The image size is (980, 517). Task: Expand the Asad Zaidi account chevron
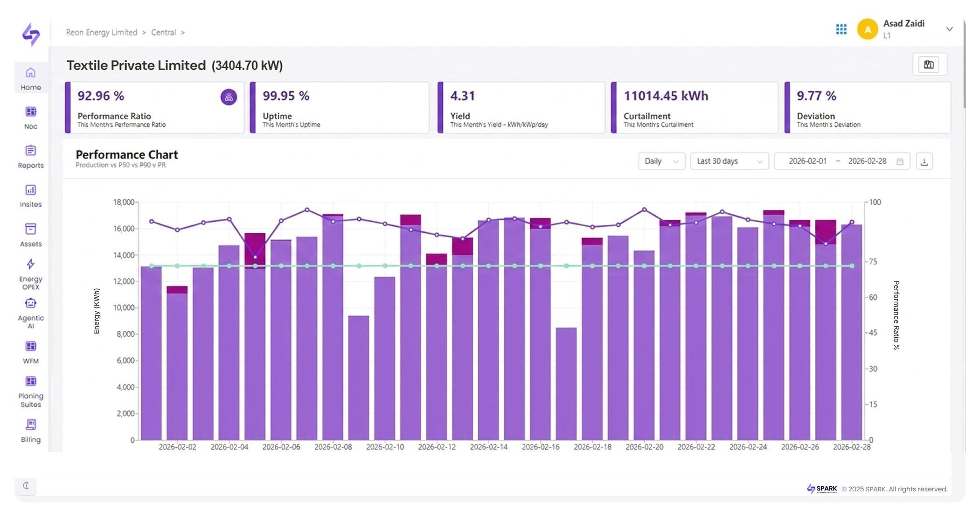click(949, 29)
